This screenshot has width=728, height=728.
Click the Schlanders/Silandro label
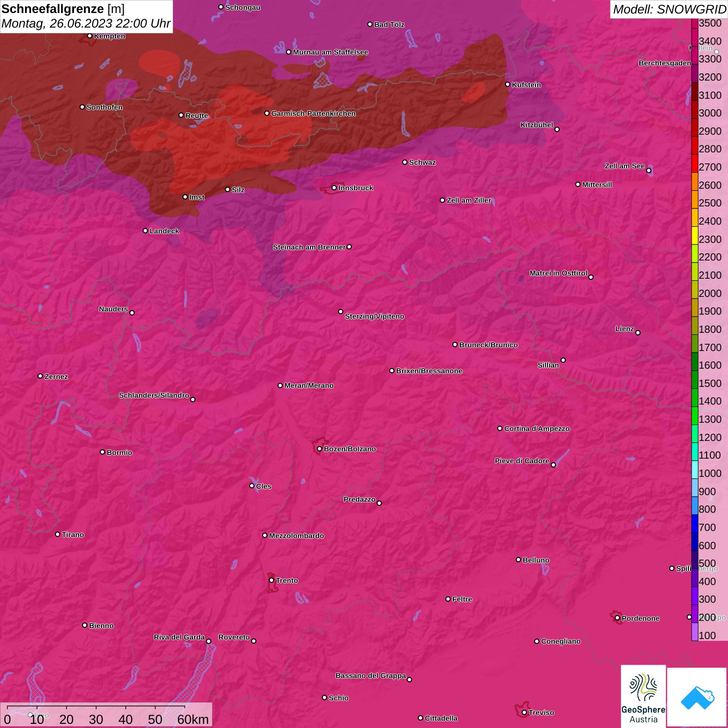tap(154, 395)
